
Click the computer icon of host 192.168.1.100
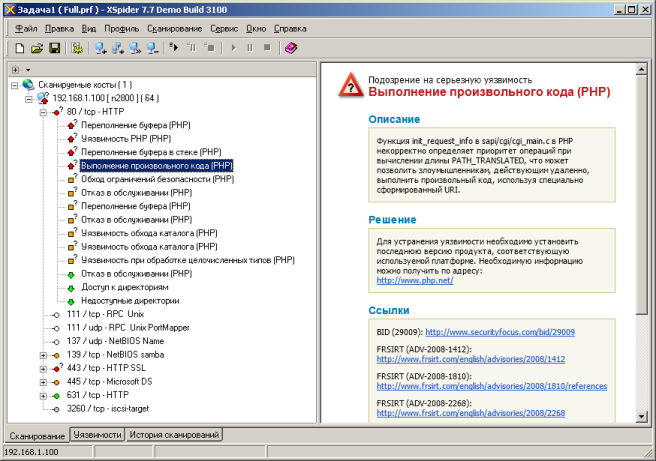tap(43, 98)
